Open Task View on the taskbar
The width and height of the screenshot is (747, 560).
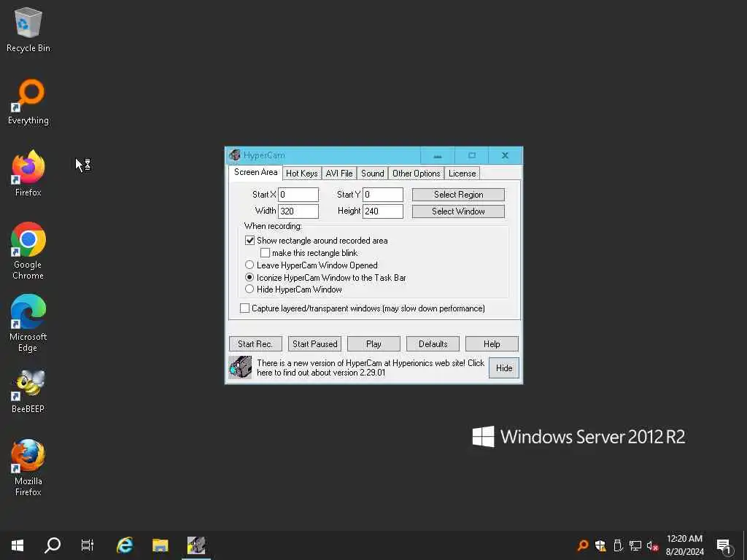(88, 545)
